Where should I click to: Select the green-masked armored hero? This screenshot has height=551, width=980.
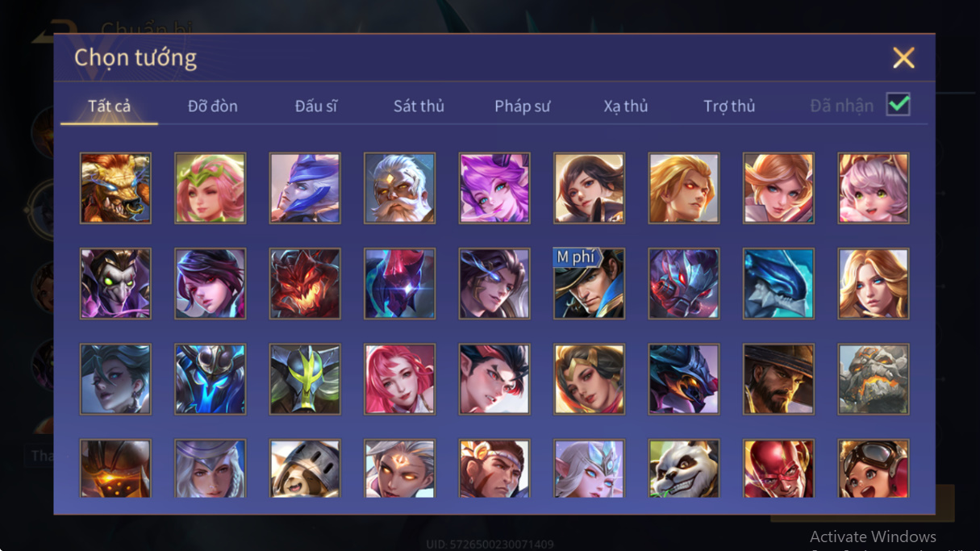pyautogui.click(x=305, y=379)
